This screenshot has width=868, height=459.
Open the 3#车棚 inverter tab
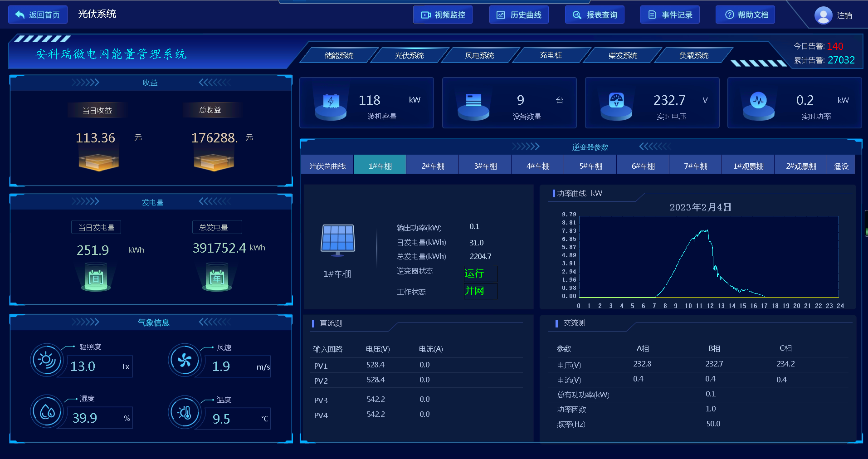coord(484,165)
